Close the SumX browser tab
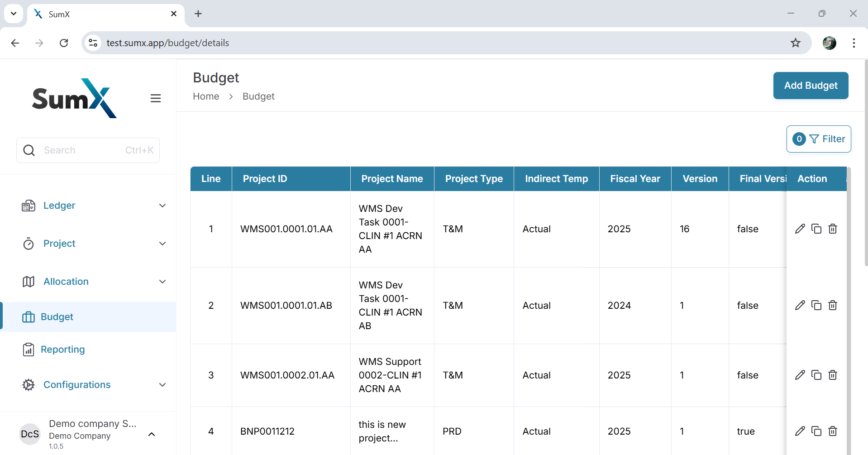This screenshot has width=868, height=455. 174,14
